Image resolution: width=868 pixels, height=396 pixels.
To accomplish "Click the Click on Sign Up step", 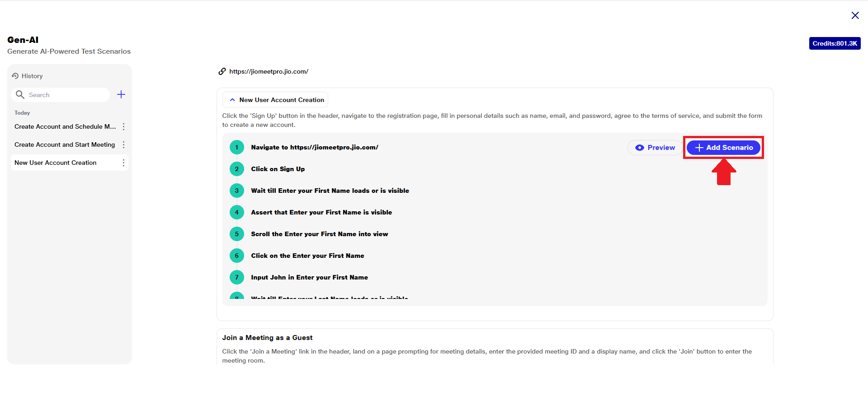I will 278,169.
